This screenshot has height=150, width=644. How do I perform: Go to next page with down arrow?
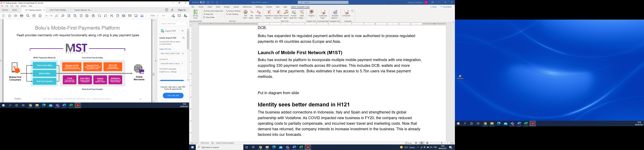click(x=40, y=16)
